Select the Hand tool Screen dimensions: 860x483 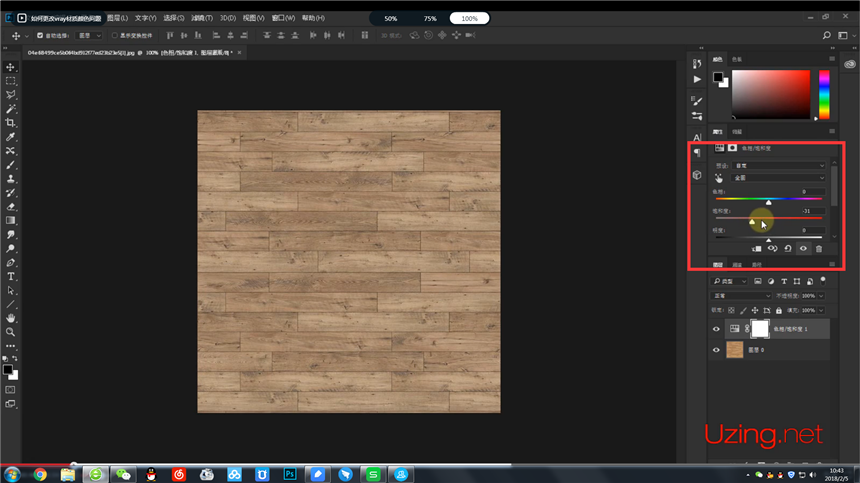click(x=11, y=318)
